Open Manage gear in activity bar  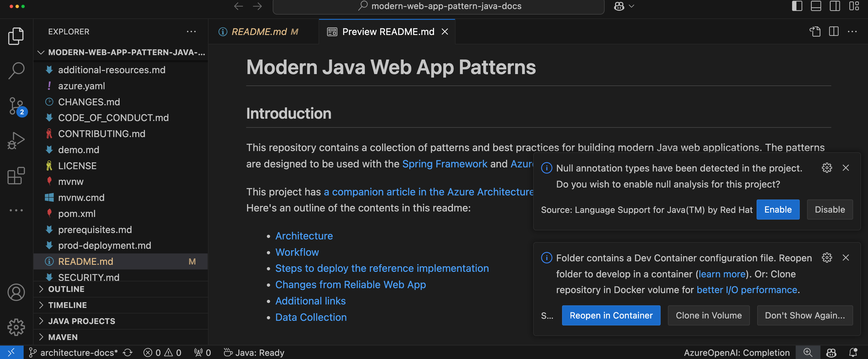coord(16,327)
